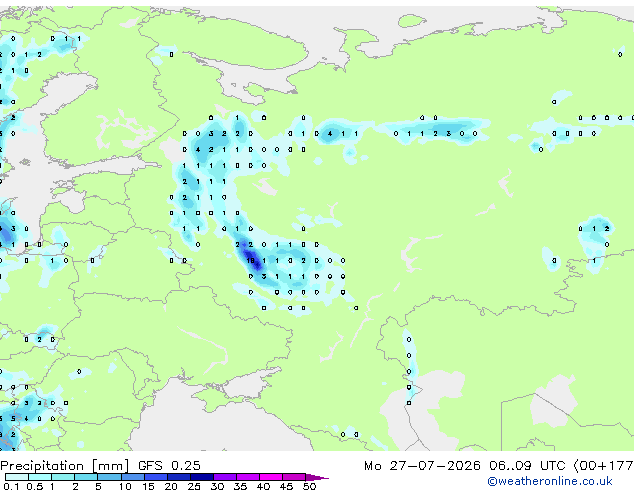Screen dimensions: 634x490
Task: Pick the legend swatch starting at 15 mm
Action: (x=155, y=477)
